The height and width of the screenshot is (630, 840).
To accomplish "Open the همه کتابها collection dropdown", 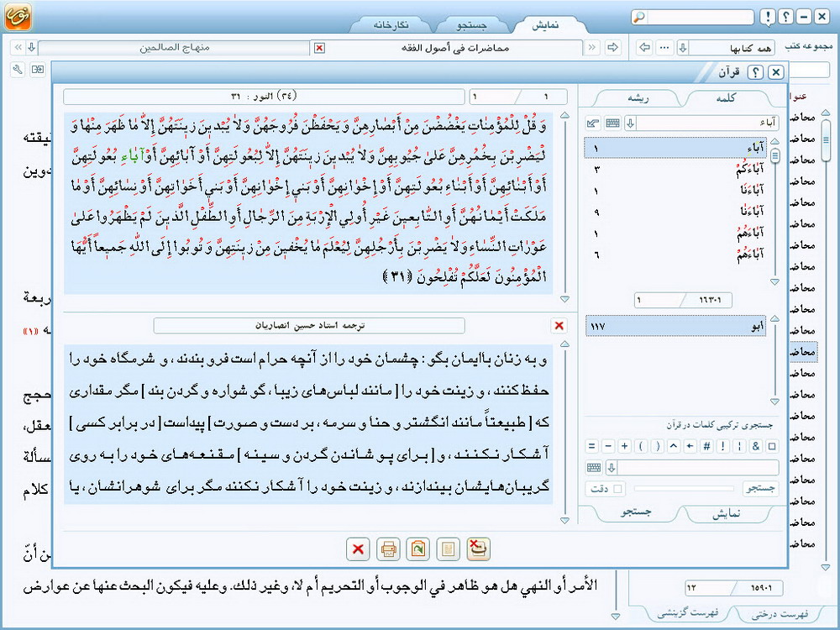I will tap(682, 48).
